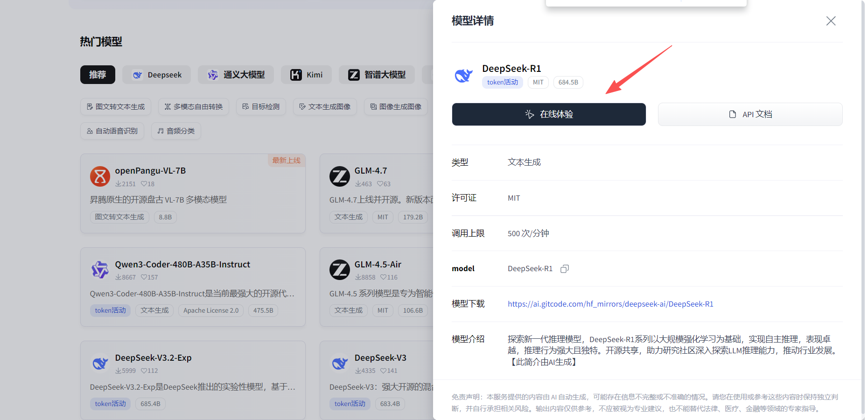Filter by 多模态自由转换
Image resolution: width=868 pixels, height=420 pixels.
(x=194, y=107)
